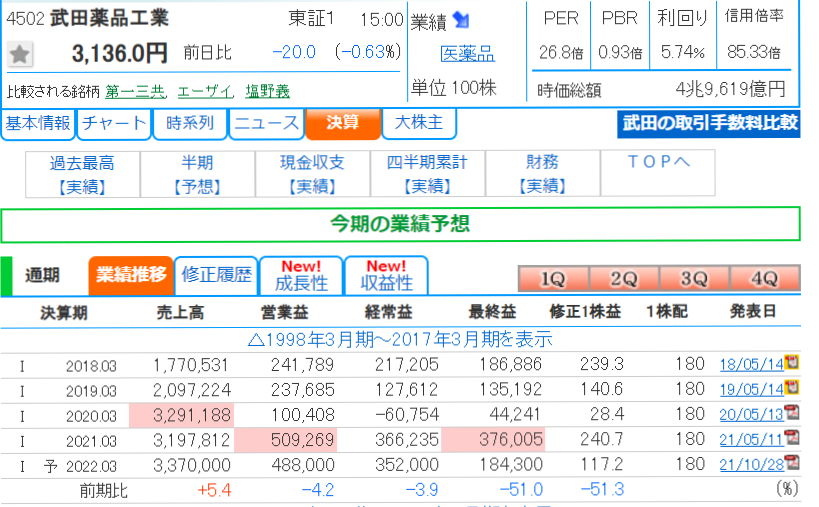Image resolution: width=819 pixels, height=507 pixels.
Task: Click the 2022.03 forecast period cell
Action: 91,466
